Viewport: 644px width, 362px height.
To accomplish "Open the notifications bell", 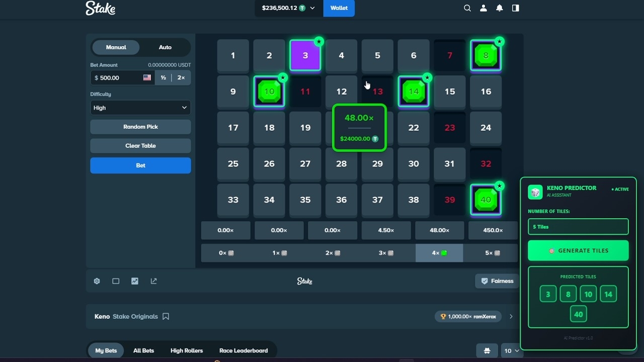I will click(x=500, y=8).
